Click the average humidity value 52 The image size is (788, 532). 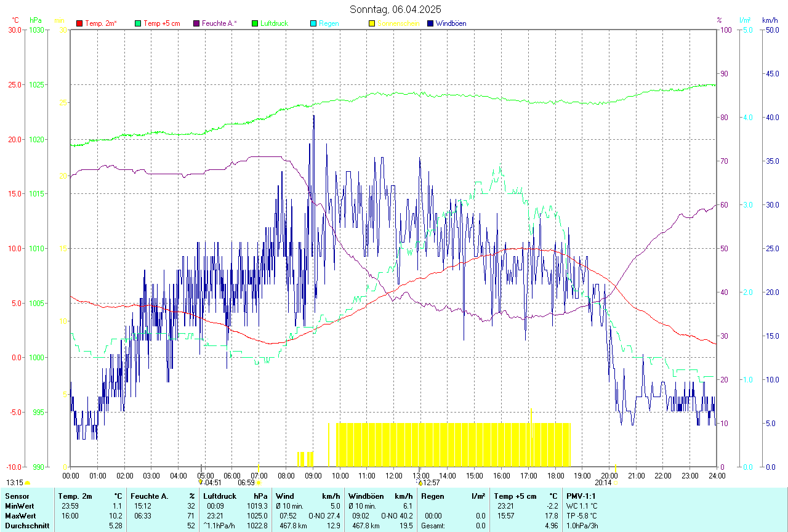coord(191,526)
